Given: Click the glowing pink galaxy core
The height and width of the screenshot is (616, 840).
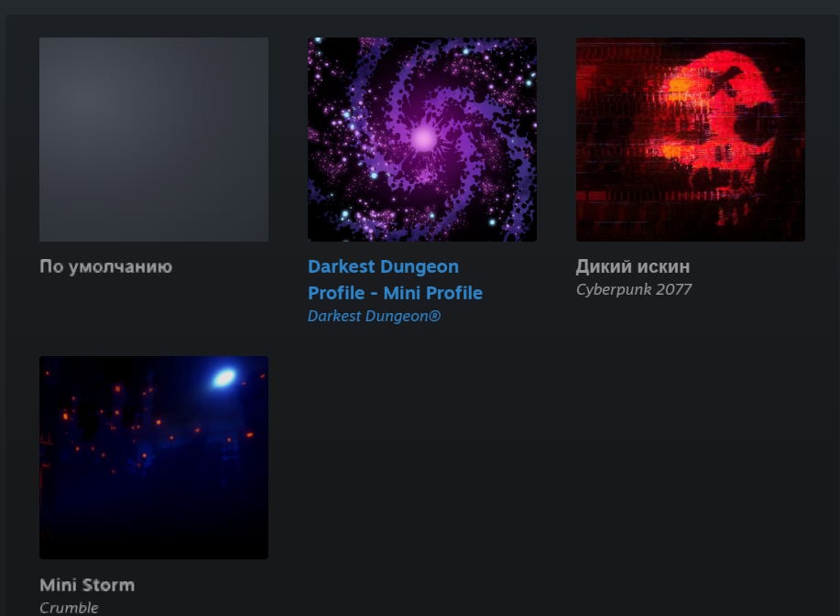Looking at the screenshot, I should coord(424,138).
